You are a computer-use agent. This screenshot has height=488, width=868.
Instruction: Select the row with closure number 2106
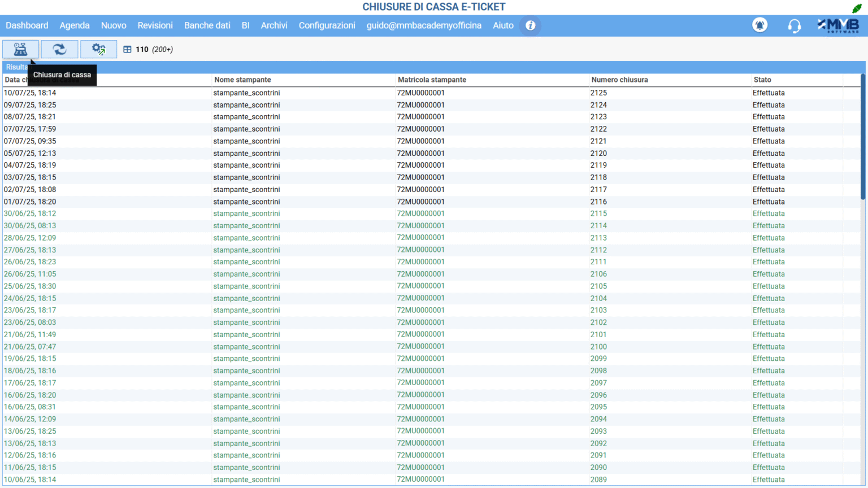(598, 274)
